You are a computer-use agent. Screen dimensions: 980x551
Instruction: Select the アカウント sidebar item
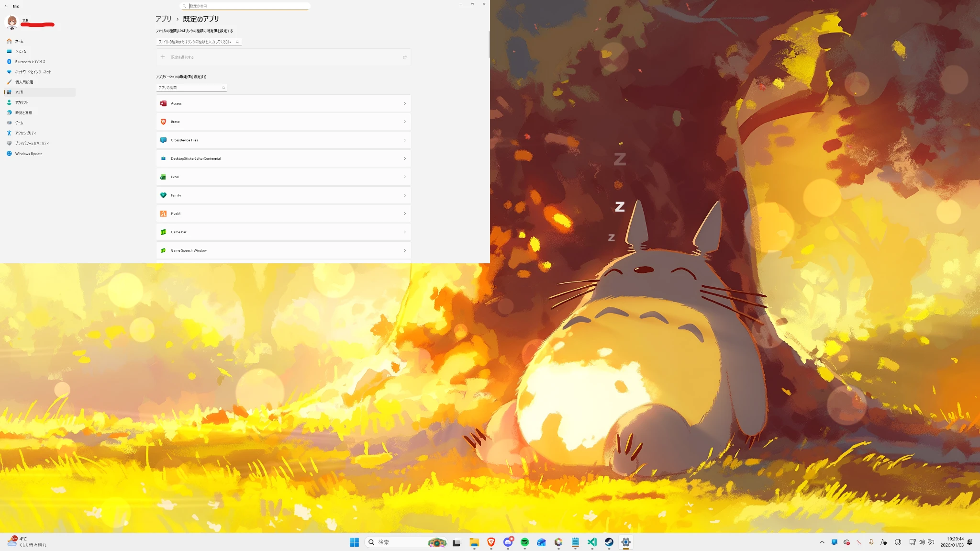(22, 102)
